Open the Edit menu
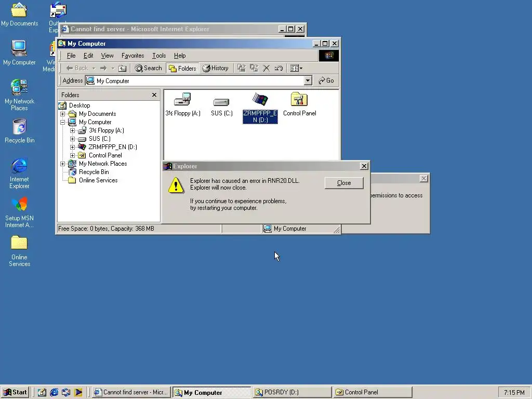This screenshot has height=399, width=532. [x=88, y=56]
